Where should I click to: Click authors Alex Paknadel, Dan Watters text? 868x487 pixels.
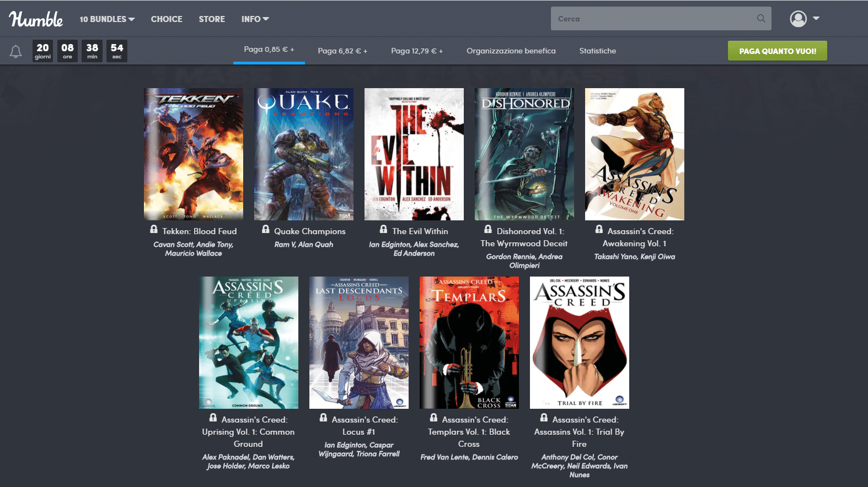point(249,462)
